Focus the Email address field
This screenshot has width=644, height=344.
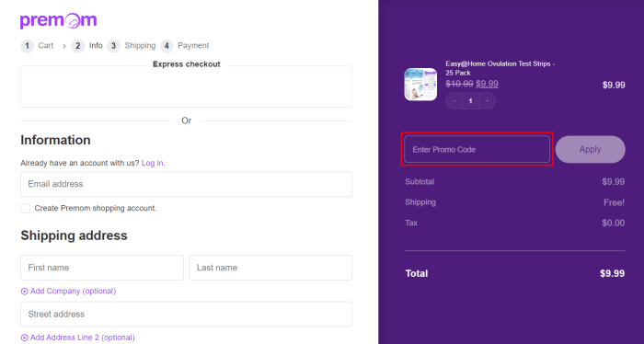pyautogui.click(x=186, y=184)
